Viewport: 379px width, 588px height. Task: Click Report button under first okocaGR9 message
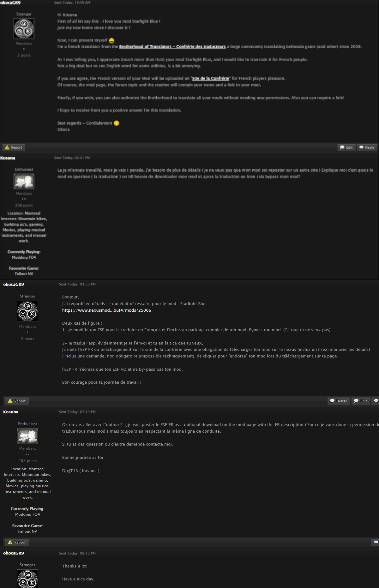[x=14, y=147]
